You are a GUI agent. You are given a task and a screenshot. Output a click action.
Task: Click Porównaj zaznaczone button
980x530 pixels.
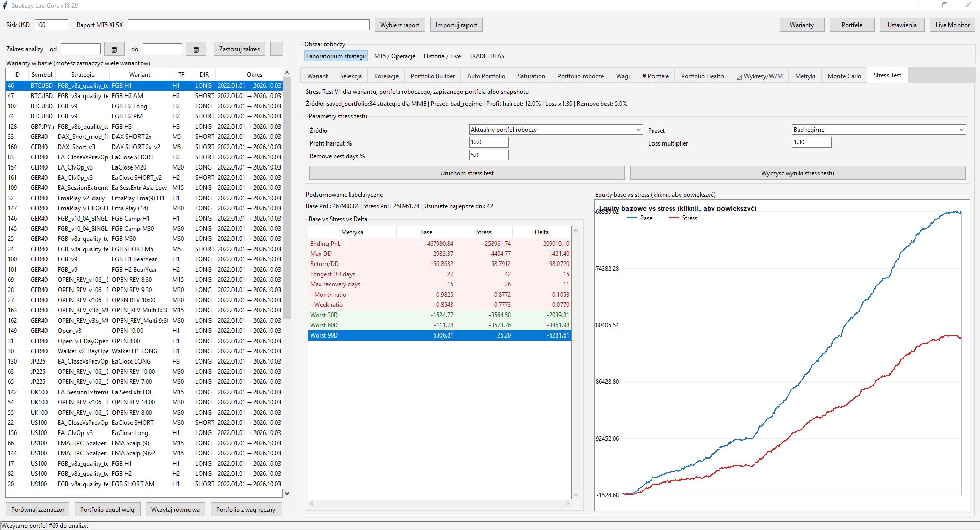[x=38, y=510]
